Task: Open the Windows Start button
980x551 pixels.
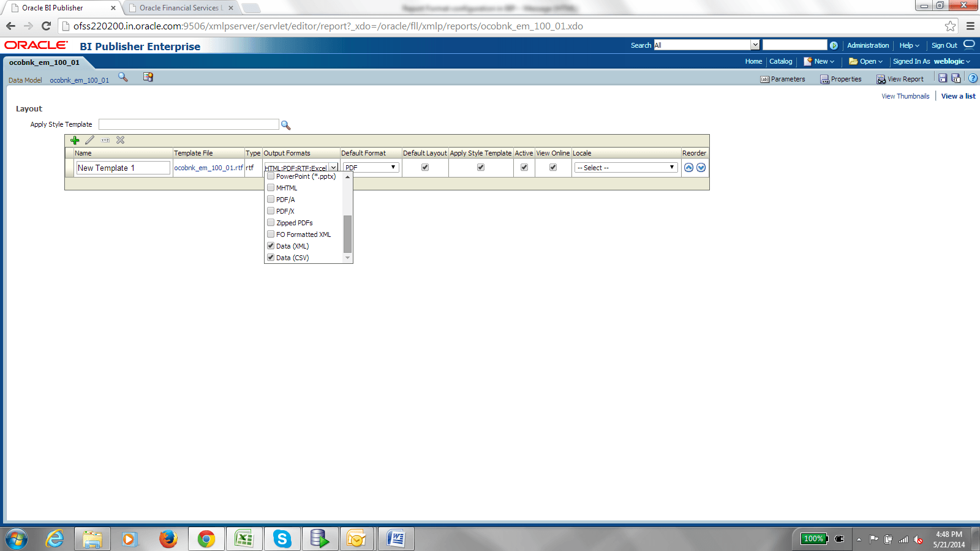Action: (x=17, y=539)
